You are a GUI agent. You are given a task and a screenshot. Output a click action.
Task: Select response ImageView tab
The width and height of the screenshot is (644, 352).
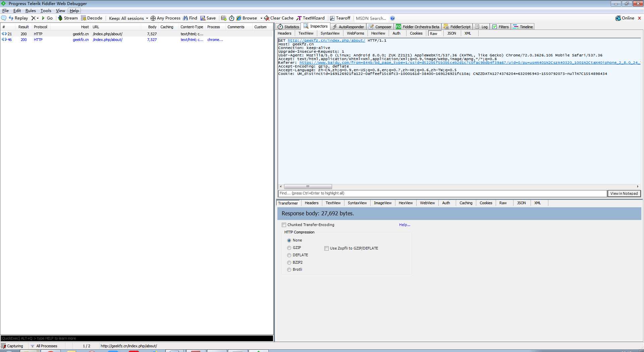tap(383, 203)
